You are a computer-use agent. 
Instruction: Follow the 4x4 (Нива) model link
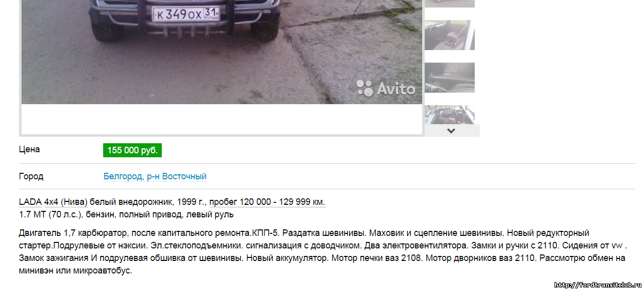pyautogui.click(x=66, y=202)
